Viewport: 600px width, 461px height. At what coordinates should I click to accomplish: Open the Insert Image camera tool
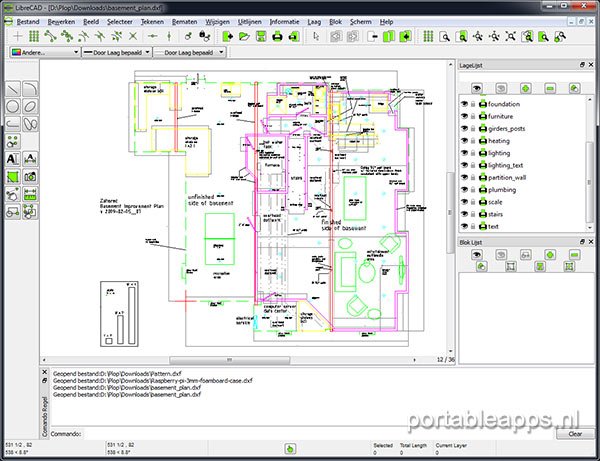click(x=30, y=176)
